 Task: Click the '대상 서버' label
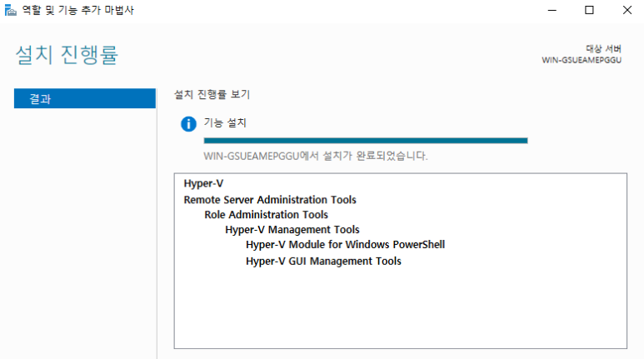[603, 48]
